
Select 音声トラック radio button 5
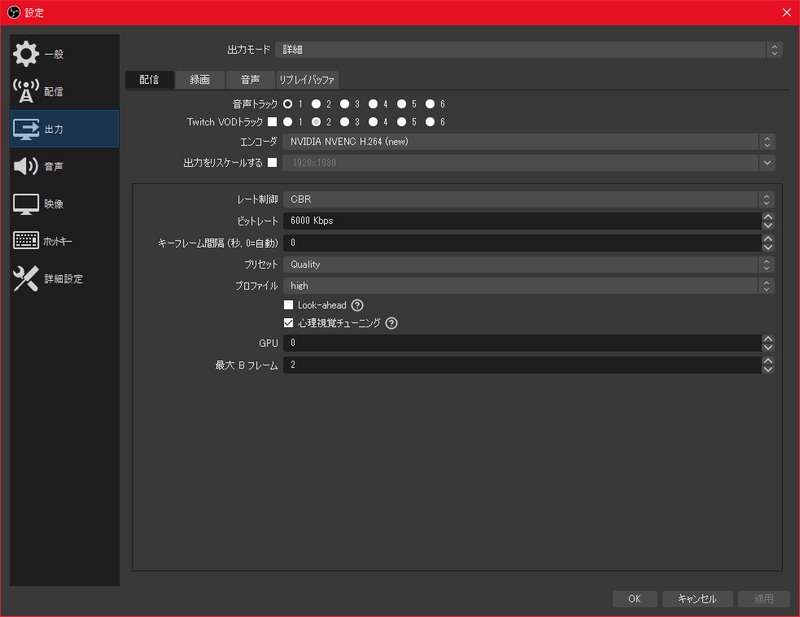[402, 104]
